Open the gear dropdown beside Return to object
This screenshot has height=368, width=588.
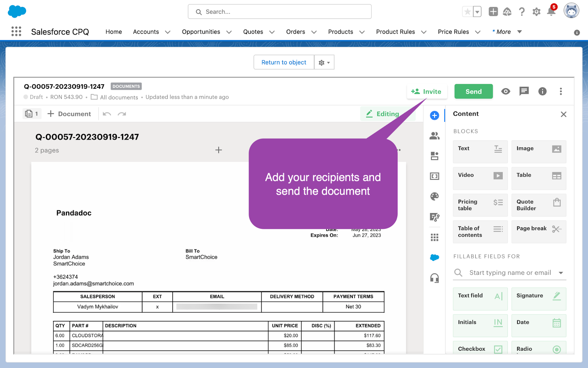coord(324,63)
